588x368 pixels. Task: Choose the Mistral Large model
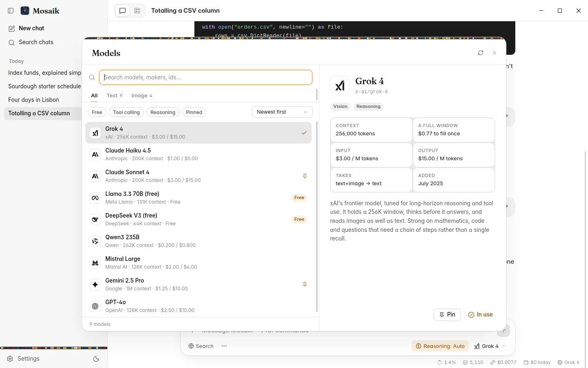click(198, 263)
